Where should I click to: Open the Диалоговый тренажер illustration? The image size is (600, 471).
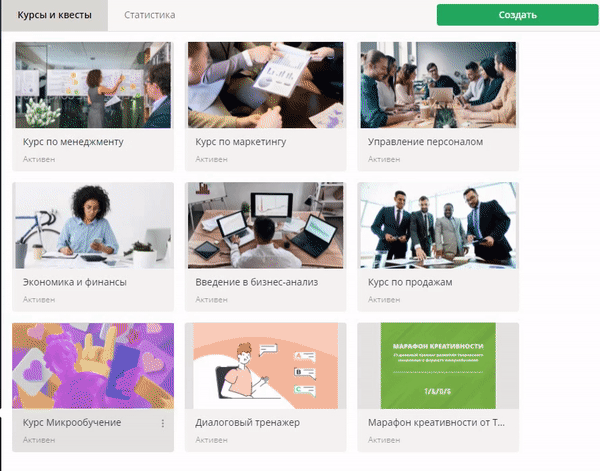[266, 366]
